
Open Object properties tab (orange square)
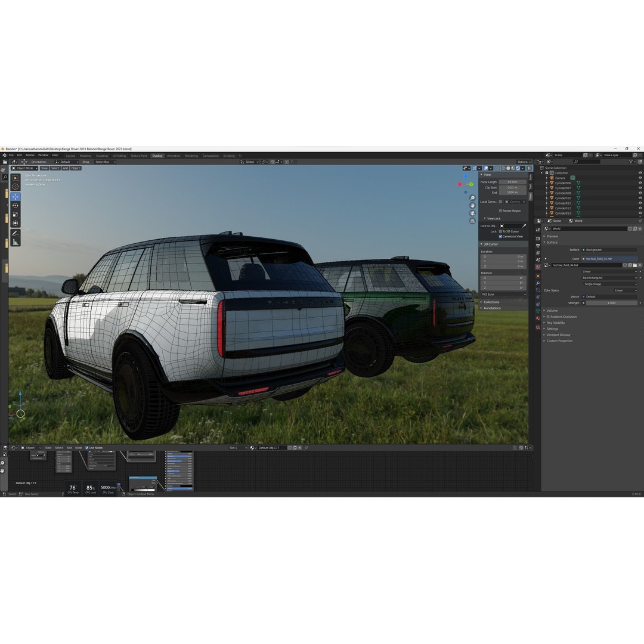coord(538,276)
